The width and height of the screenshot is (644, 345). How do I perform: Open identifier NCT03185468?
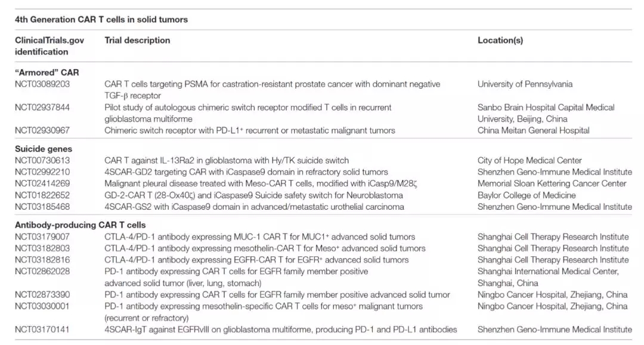tap(42, 207)
